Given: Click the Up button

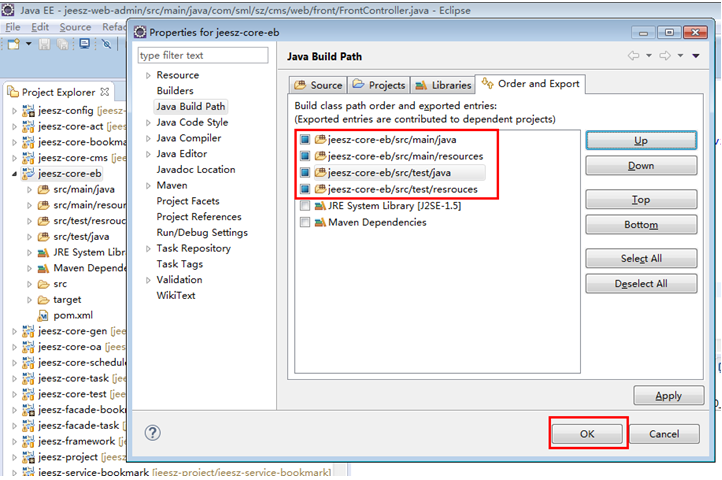Looking at the screenshot, I should tap(641, 140).
